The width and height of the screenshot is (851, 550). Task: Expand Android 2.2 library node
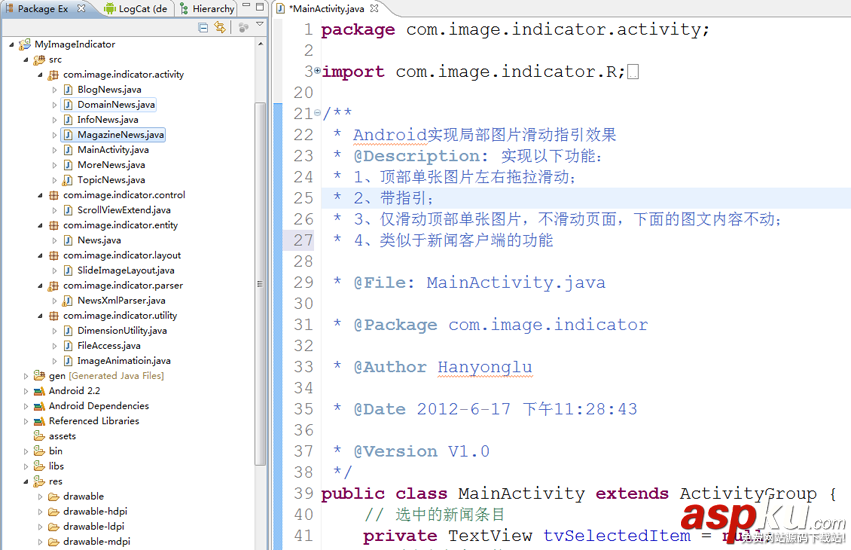tap(26, 391)
